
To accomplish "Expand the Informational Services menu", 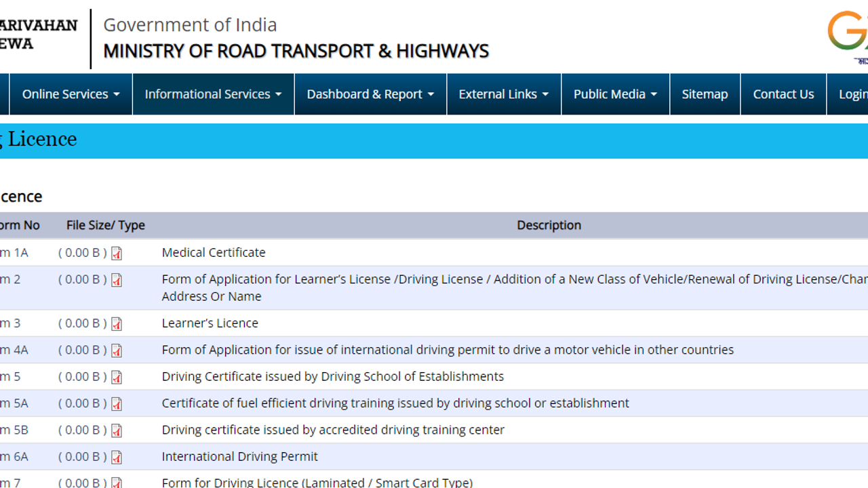I will tap(212, 94).
